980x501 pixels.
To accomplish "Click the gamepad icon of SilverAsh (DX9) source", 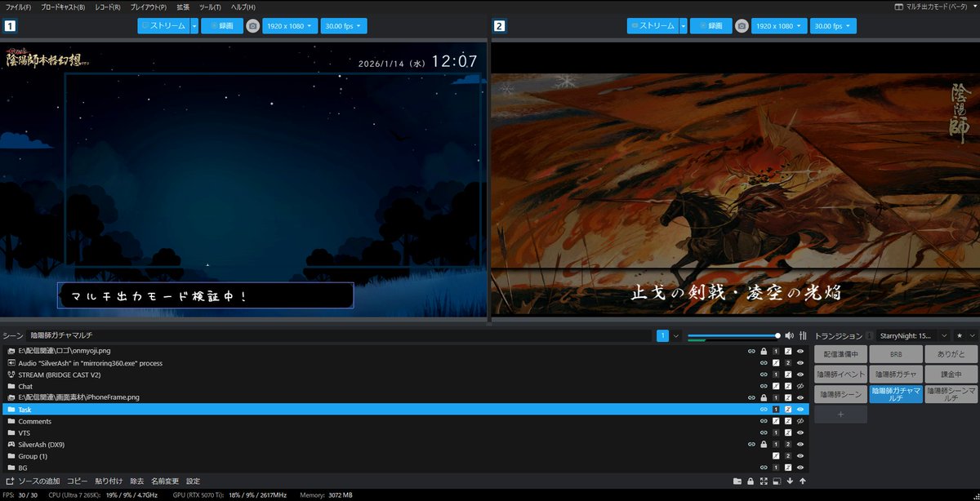I will [x=11, y=444].
